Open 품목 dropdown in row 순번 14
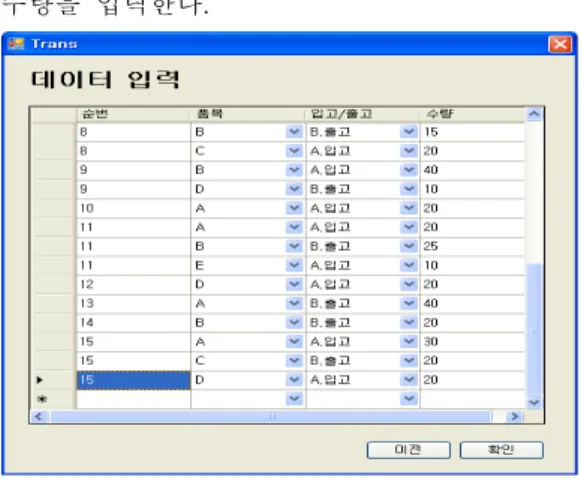The height and width of the screenshot is (492, 581). point(294,323)
